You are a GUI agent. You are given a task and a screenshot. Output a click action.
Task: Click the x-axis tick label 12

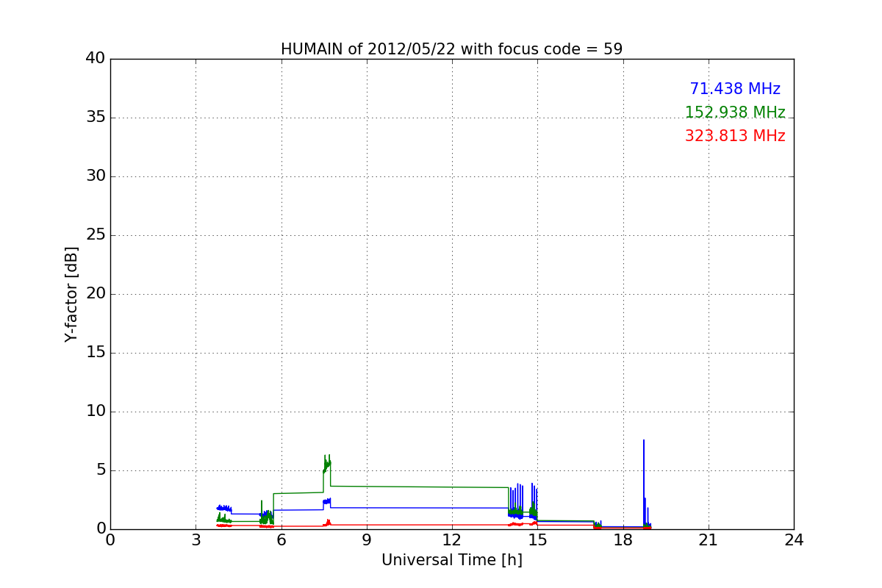[452, 540]
